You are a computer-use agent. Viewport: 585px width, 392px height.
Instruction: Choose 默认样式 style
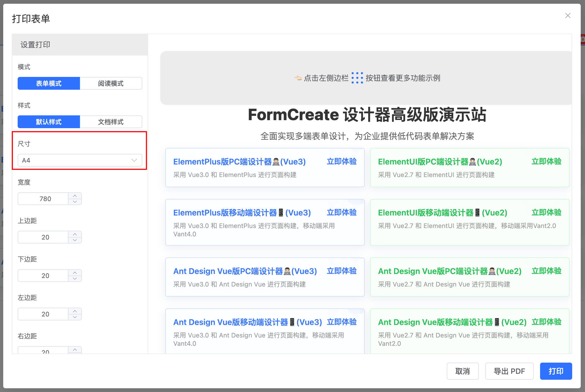(49, 122)
